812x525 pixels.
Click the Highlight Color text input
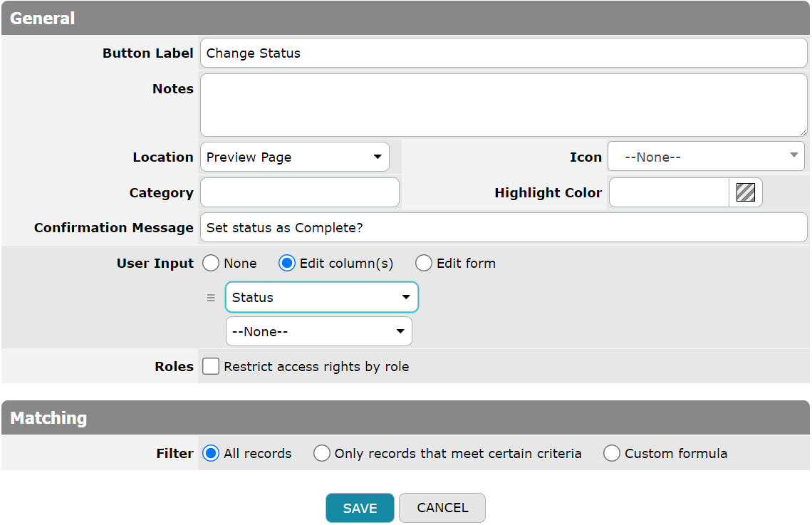[668, 193]
